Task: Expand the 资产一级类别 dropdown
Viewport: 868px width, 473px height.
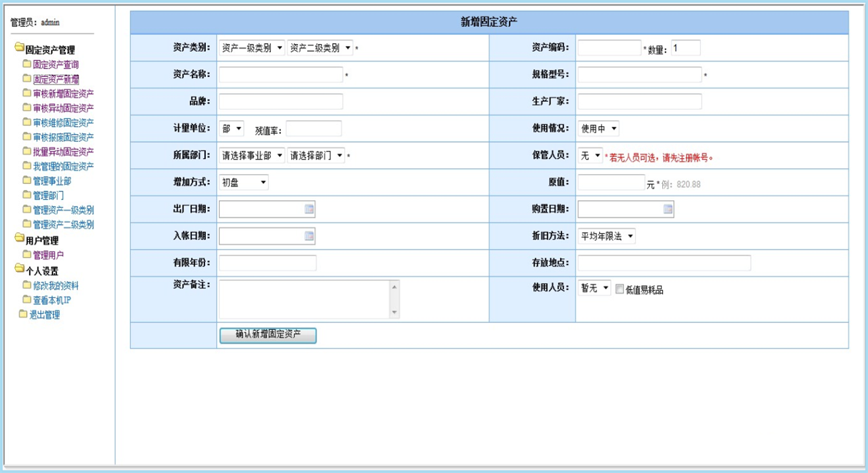Action: [x=252, y=48]
